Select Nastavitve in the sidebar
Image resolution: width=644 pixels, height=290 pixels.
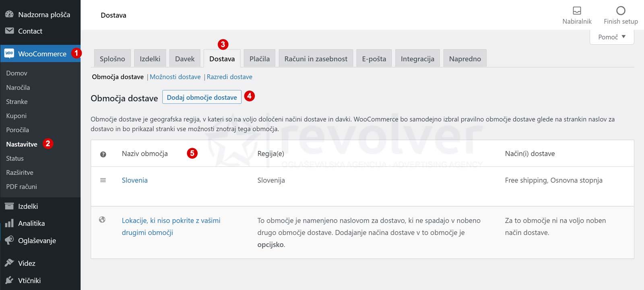[22, 144]
